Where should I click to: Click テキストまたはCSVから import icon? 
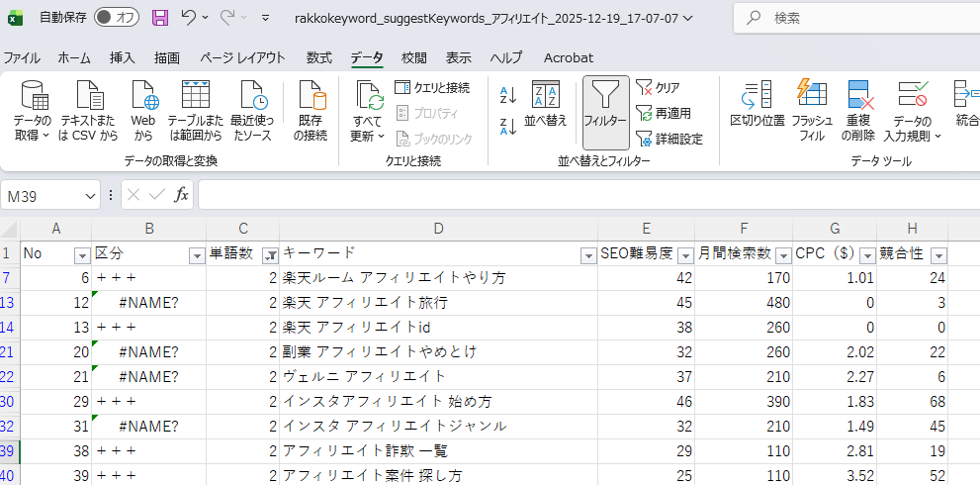(88, 109)
